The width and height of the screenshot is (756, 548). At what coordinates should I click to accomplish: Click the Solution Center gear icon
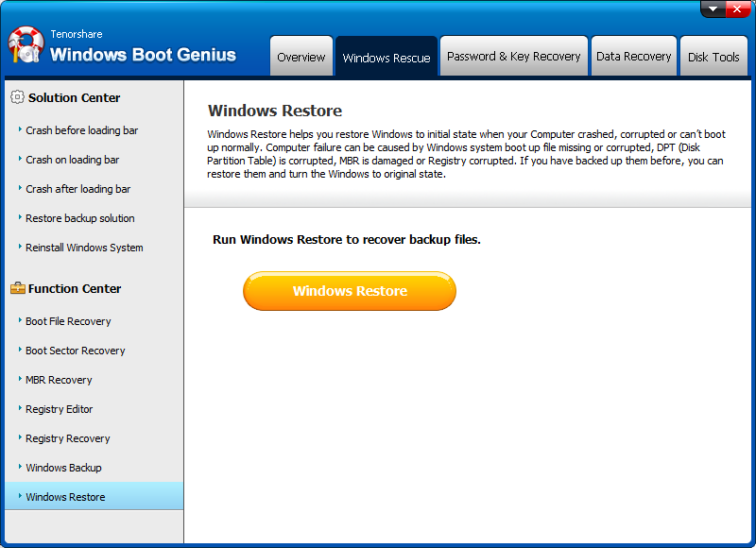[17, 97]
